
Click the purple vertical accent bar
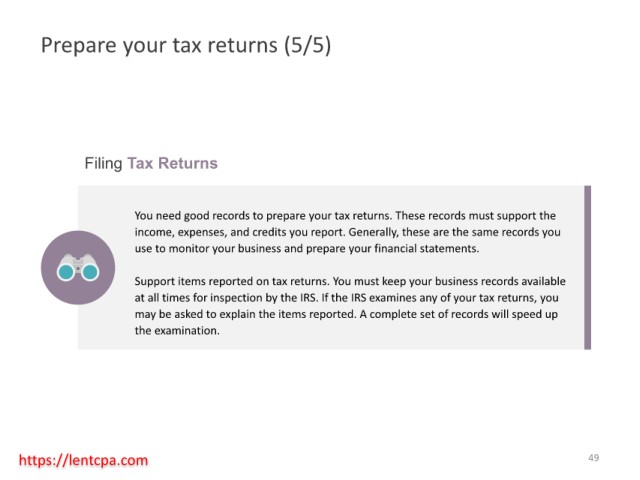click(x=587, y=267)
